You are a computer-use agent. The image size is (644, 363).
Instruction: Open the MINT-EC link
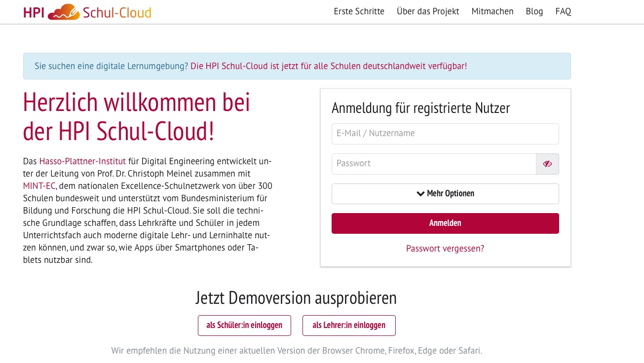pos(39,186)
